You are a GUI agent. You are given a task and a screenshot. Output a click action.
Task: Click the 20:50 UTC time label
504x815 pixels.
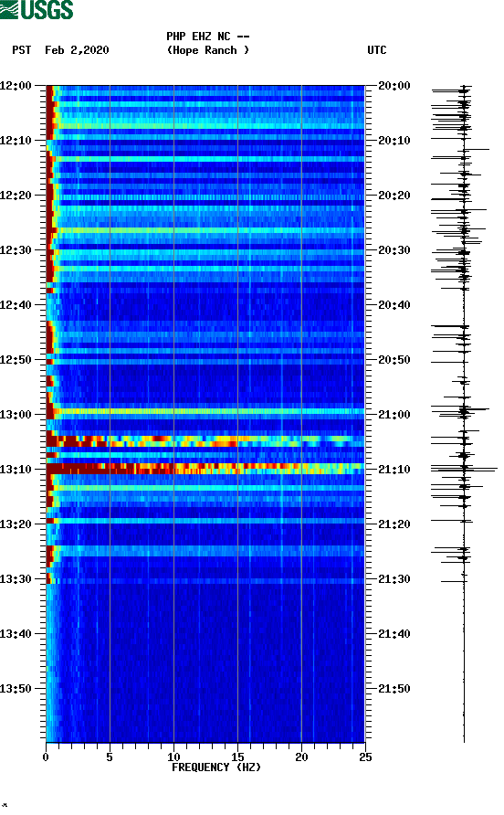pos(394,360)
